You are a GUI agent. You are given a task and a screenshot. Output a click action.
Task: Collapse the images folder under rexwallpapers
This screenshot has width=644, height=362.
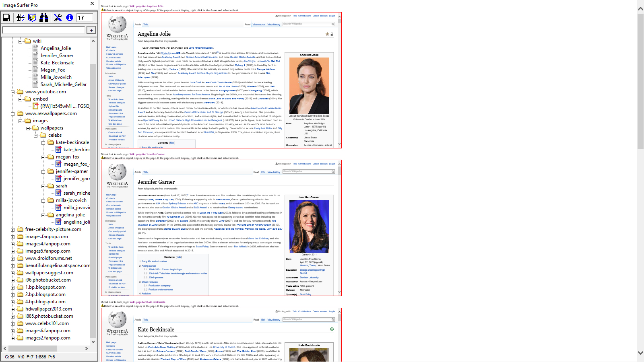(x=20, y=121)
